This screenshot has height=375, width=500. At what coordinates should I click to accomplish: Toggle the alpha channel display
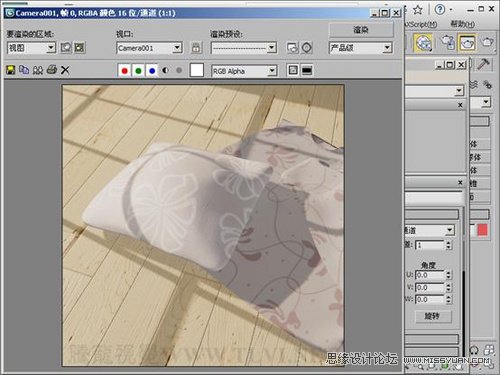pos(165,70)
